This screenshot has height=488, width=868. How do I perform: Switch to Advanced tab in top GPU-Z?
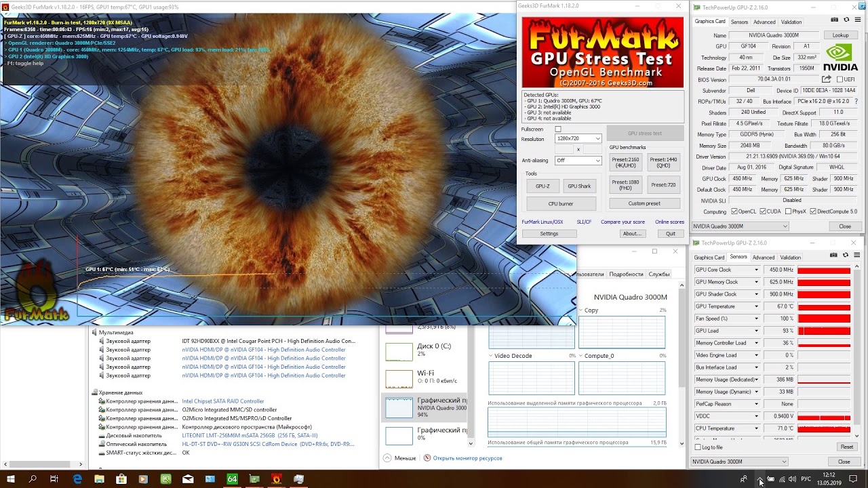[x=764, y=22]
